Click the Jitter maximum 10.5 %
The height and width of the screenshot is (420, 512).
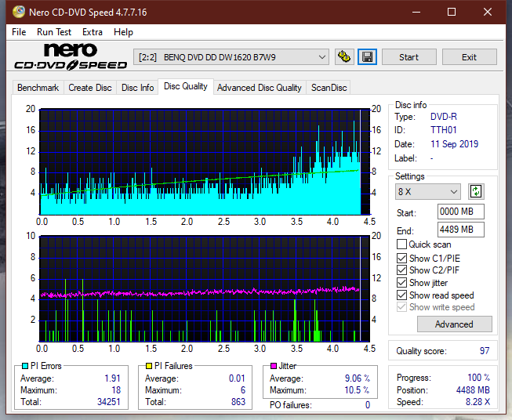(x=358, y=390)
